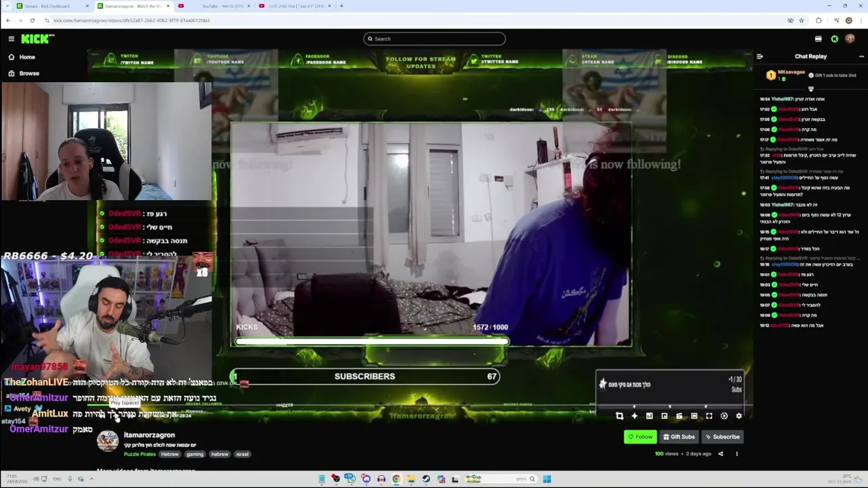Screen dimensions: 868x488
Task: Open the itamarorzagron channel name link
Action: tap(149, 435)
